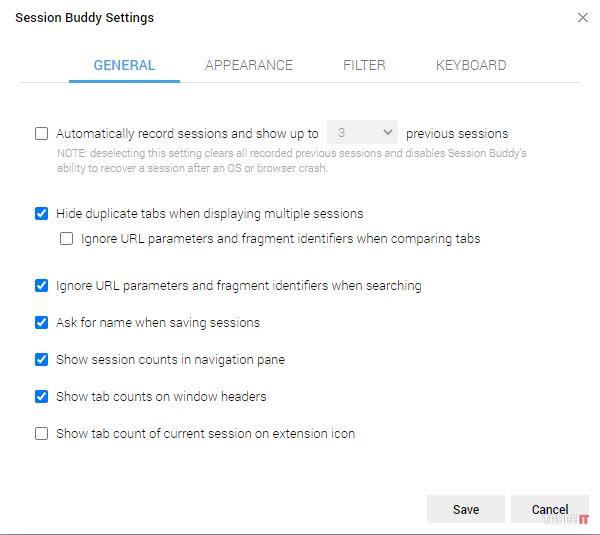The image size is (600, 535).
Task: Switch to the General tab
Action: tap(124, 66)
